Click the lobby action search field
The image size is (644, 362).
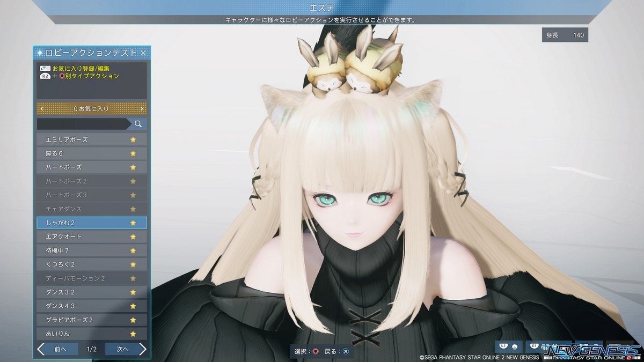(x=83, y=124)
